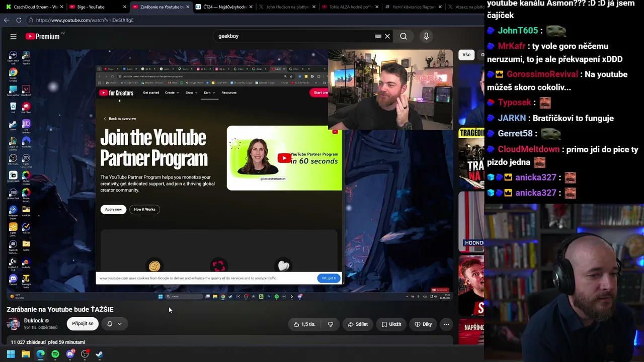Open Steam from the taskbar
Viewport: 644px width, 362px height.
click(x=100, y=354)
